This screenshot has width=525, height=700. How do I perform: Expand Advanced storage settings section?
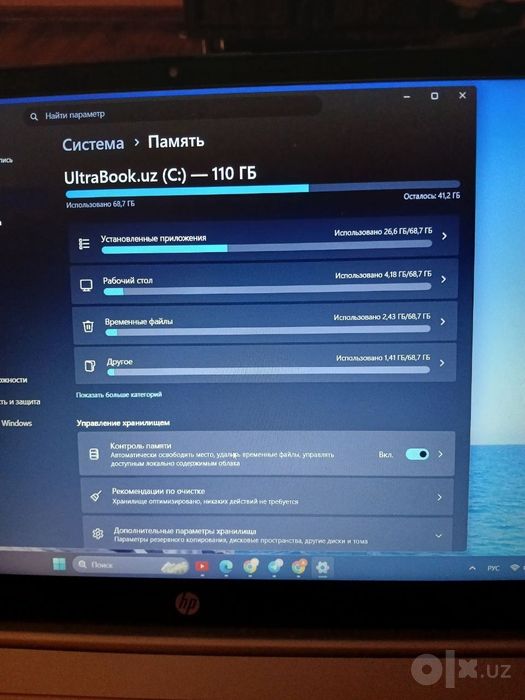pyautogui.click(x=438, y=536)
